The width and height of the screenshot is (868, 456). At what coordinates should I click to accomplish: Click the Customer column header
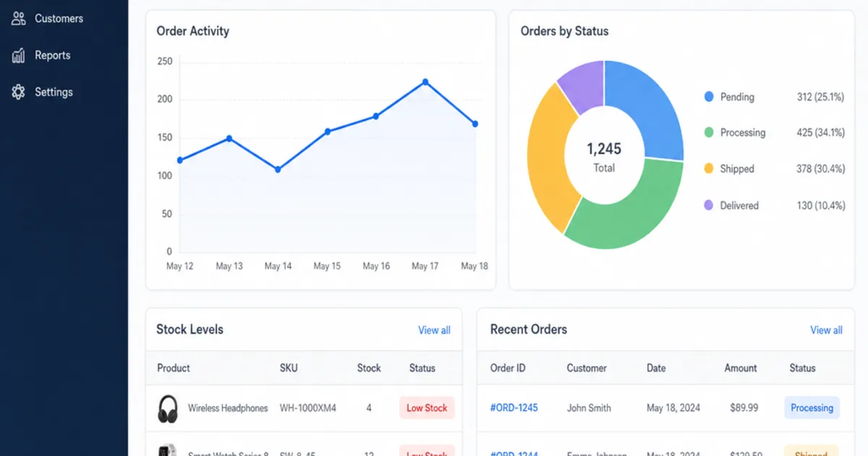(587, 368)
